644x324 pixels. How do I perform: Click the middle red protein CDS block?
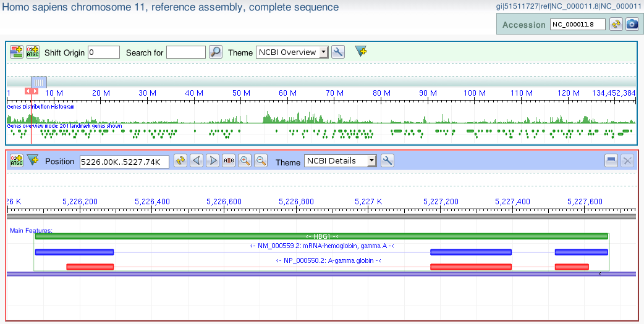pos(471,267)
